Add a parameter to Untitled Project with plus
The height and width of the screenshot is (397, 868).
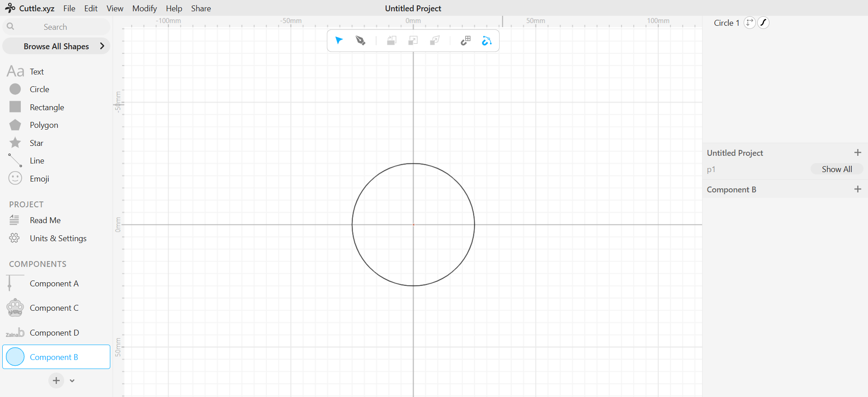(858, 153)
